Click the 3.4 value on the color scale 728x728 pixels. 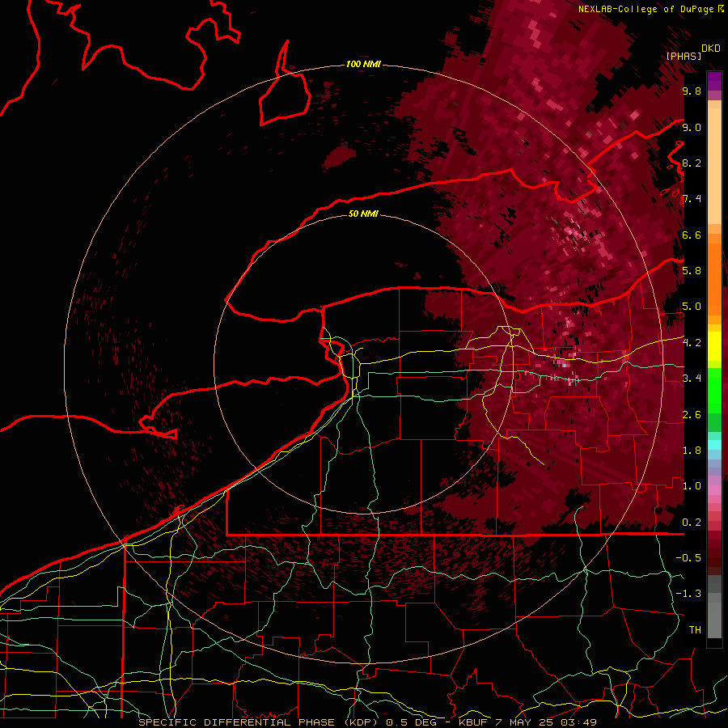[692, 378]
